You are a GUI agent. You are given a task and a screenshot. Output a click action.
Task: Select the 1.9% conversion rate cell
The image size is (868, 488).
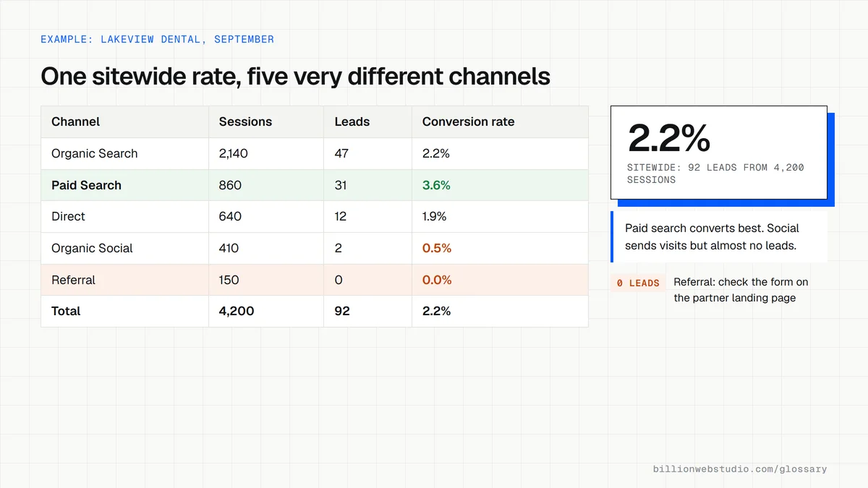pos(500,216)
